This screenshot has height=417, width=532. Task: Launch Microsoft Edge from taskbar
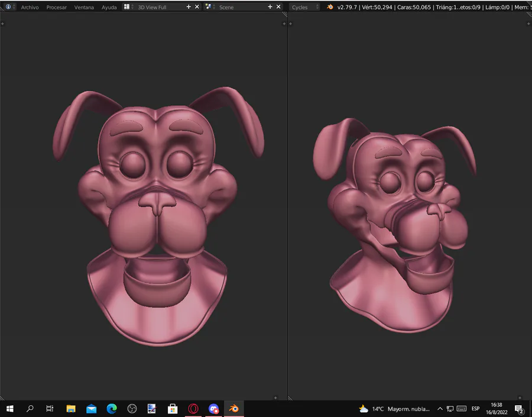coord(112,409)
